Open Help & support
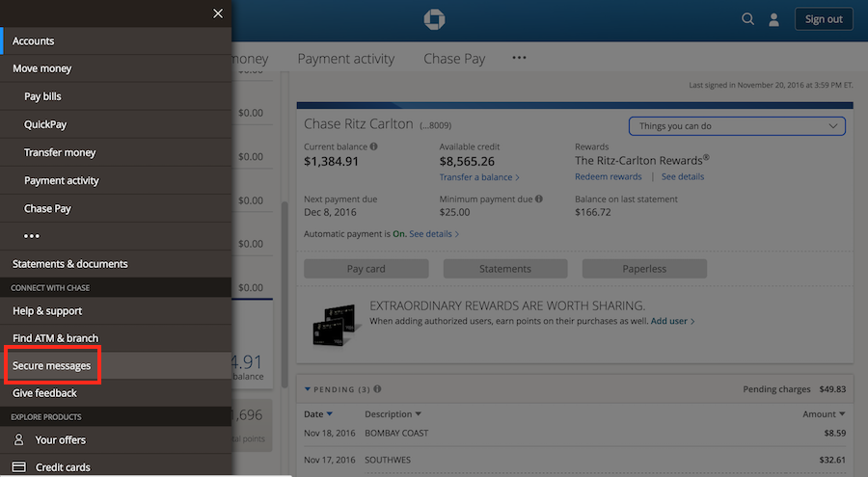The width and height of the screenshot is (868, 477). (116, 311)
